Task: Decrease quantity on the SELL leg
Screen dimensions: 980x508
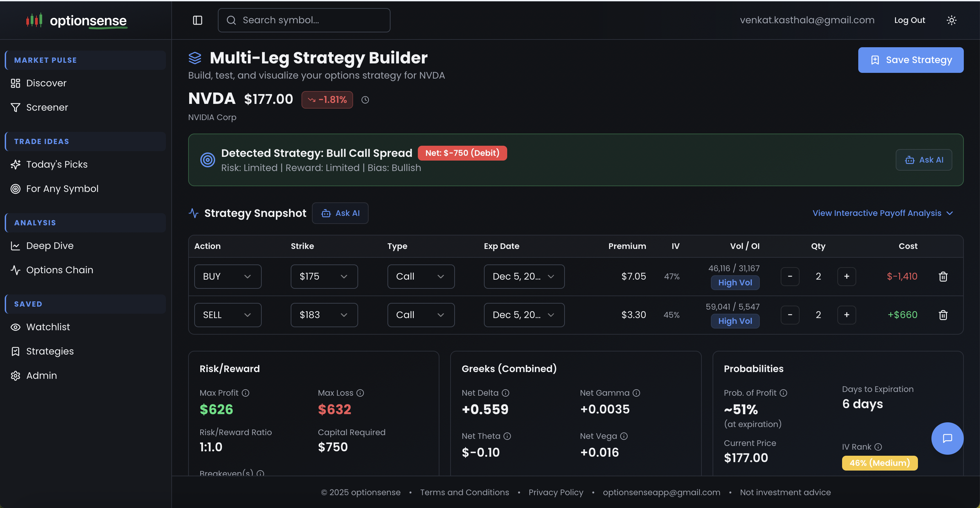Action: point(790,315)
